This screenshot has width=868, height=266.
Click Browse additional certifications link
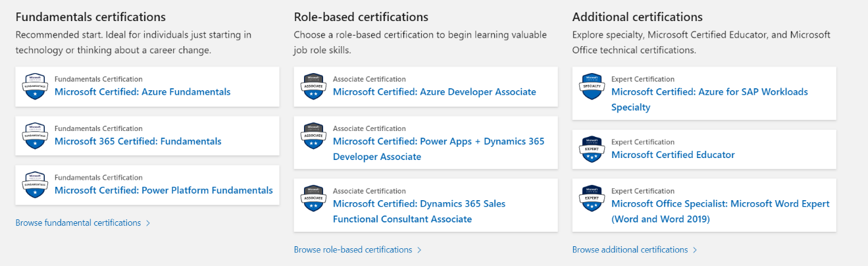[x=630, y=250]
